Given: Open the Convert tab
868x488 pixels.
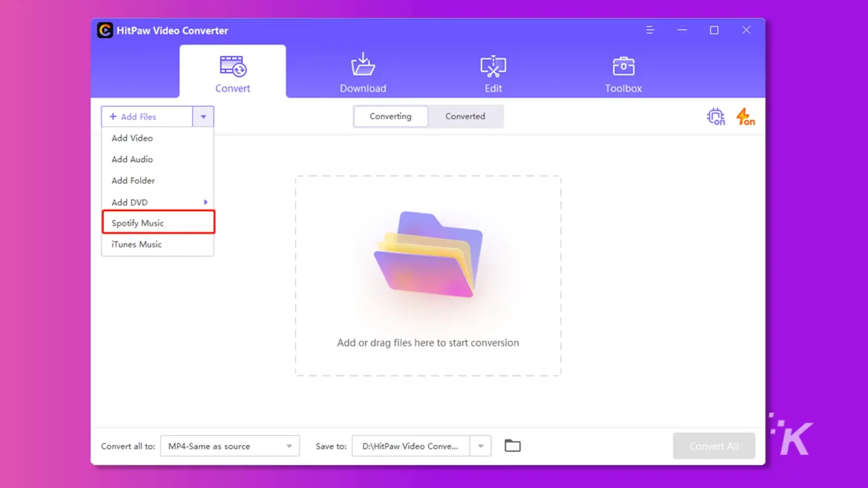Looking at the screenshot, I should click(x=233, y=72).
